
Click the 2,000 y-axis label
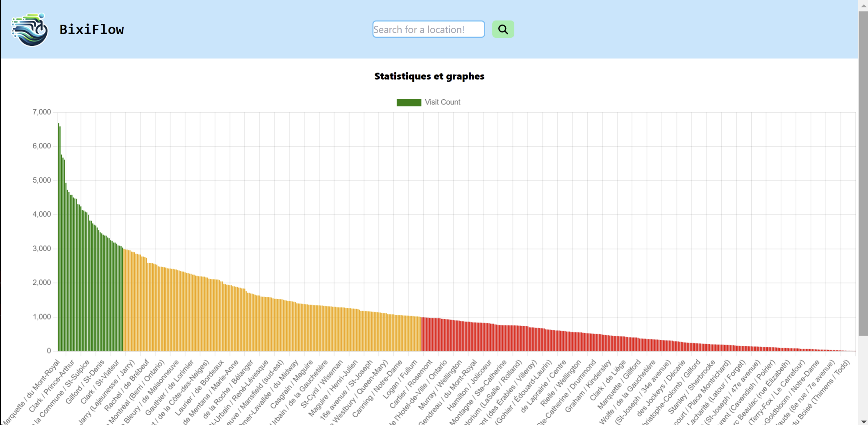[x=42, y=282]
